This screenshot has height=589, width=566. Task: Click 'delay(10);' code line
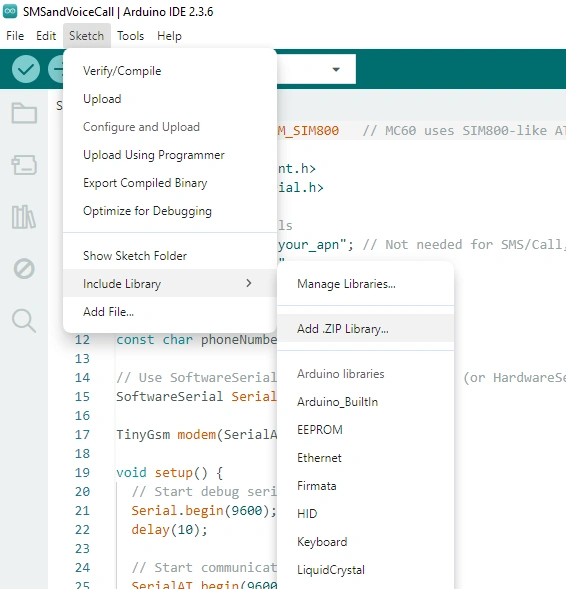click(x=169, y=530)
